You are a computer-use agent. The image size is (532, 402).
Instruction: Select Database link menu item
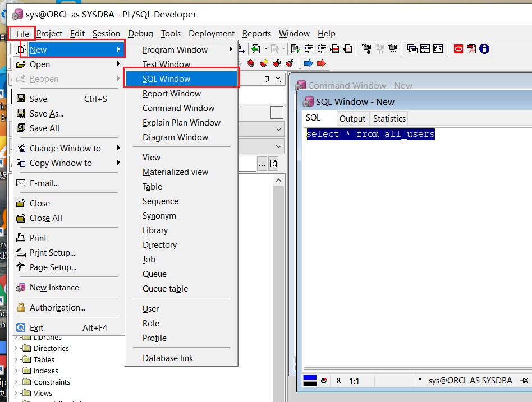(x=181, y=358)
